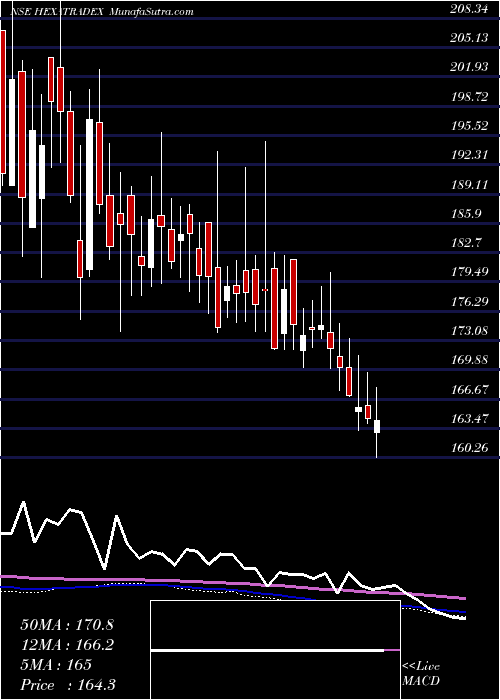Select the 189.11 price axis label
Viewport: 500px width, 700px height.
click(x=469, y=185)
